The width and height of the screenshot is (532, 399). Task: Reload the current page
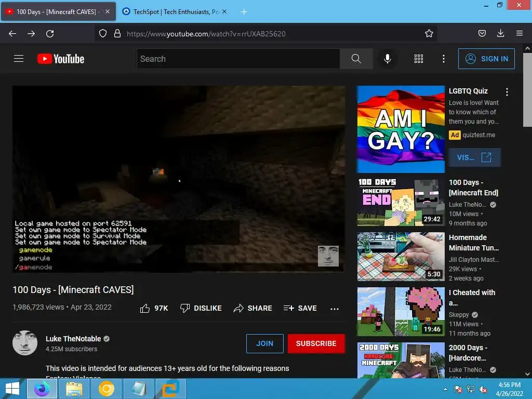[50, 34]
